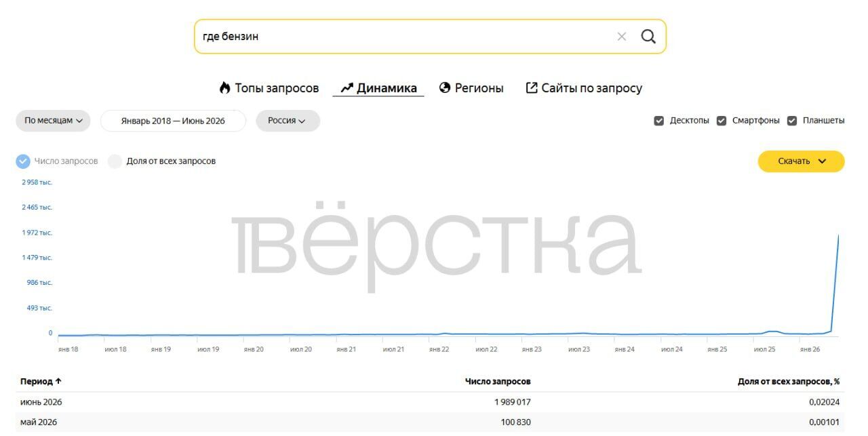Viewport: 868px width, 436px height.
Task: Click the magnifying glass search icon
Action: (648, 37)
